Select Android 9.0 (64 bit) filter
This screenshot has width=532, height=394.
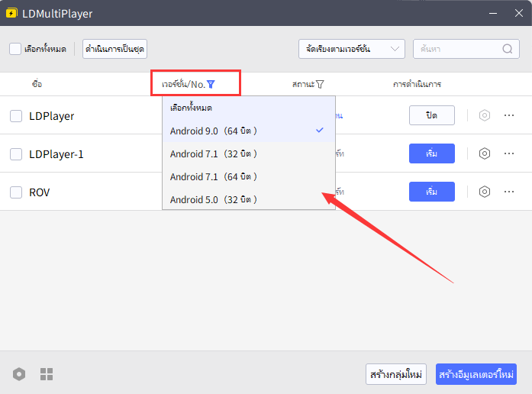[249, 131]
